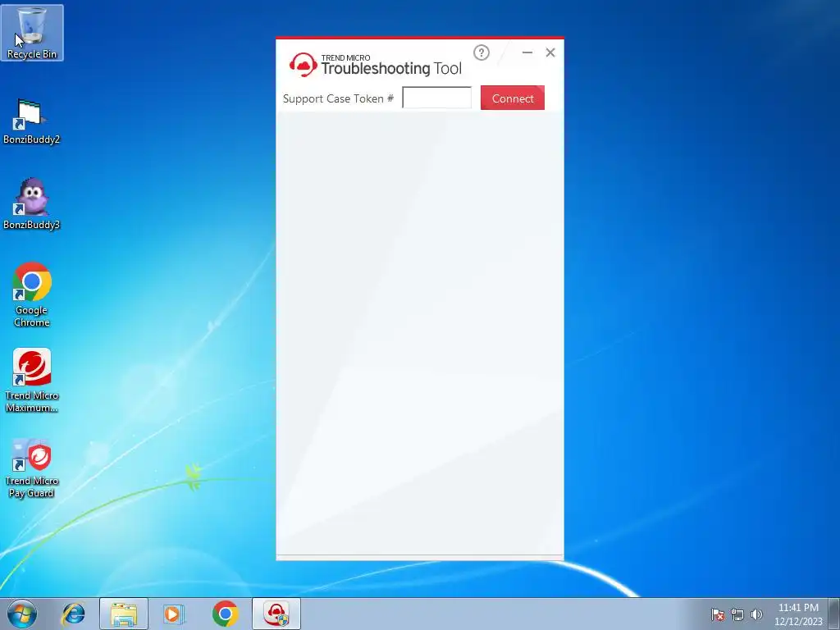Launch Internet Explorer from the taskbar
This screenshot has width=840, height=630.
[x=73, y=614]
